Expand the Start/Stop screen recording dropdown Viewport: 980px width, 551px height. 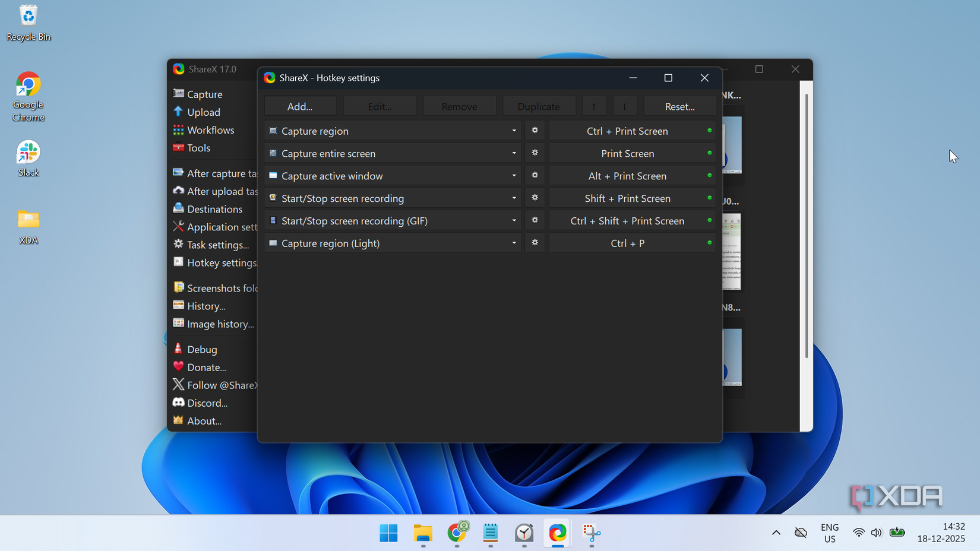(514, 198)
